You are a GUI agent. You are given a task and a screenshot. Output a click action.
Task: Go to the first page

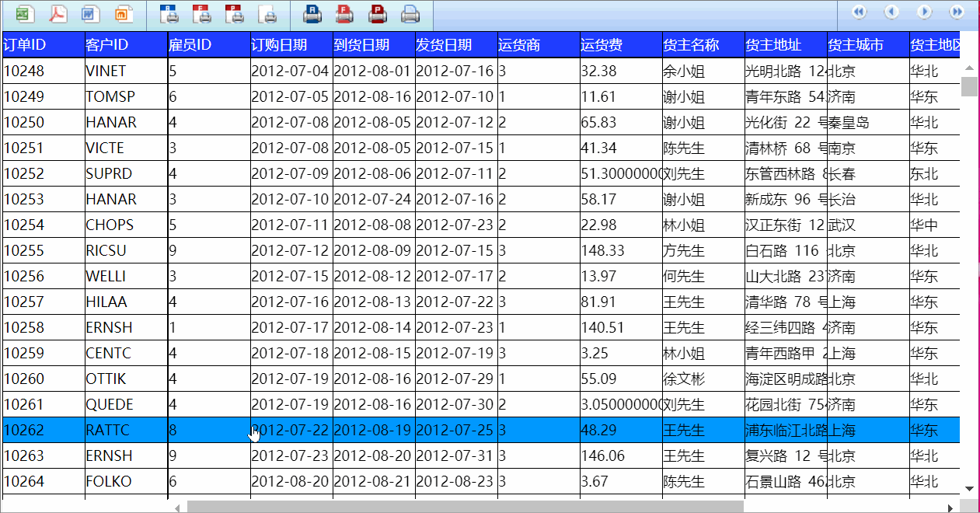pos(859,12)
